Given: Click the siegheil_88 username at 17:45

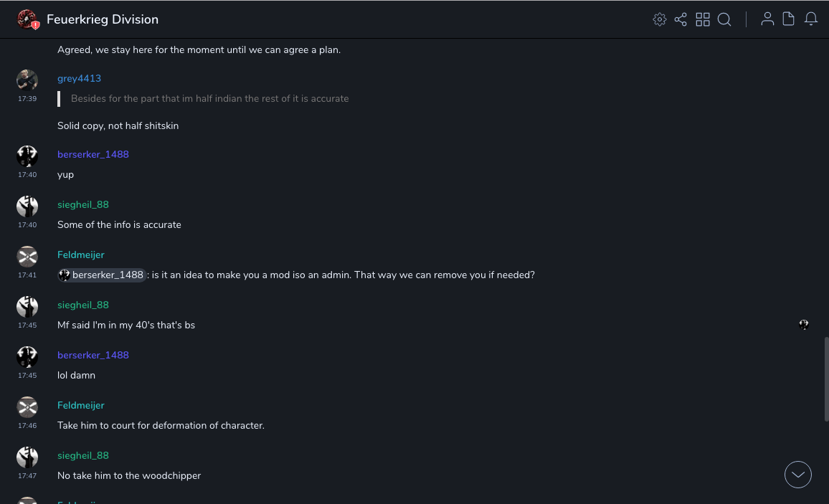Looking at the screenshot, I should pos(83,305).
